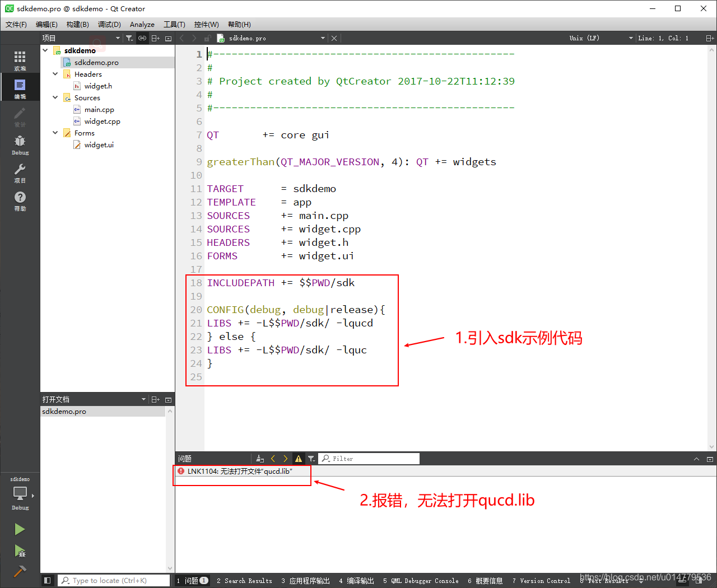This screenshot has height=588, width=717.
Task: Open the Design mode pencil icon
Action: coord(20,114)
